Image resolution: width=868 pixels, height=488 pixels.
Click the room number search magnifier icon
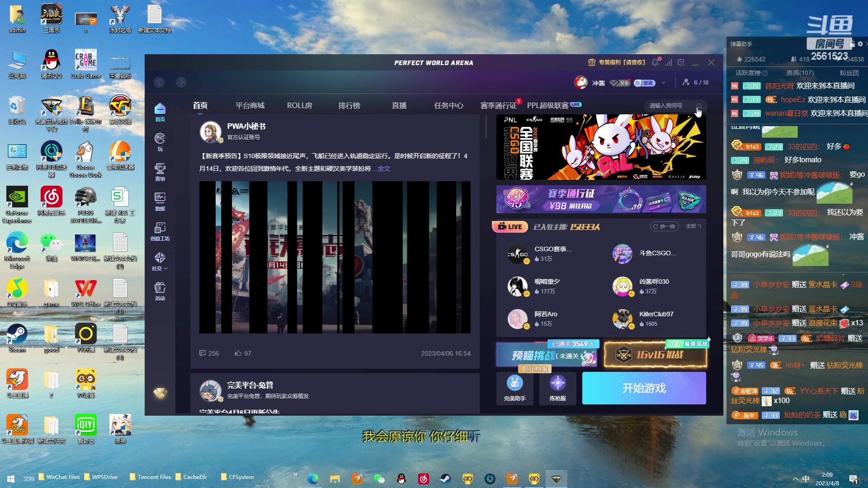point(699,106)
